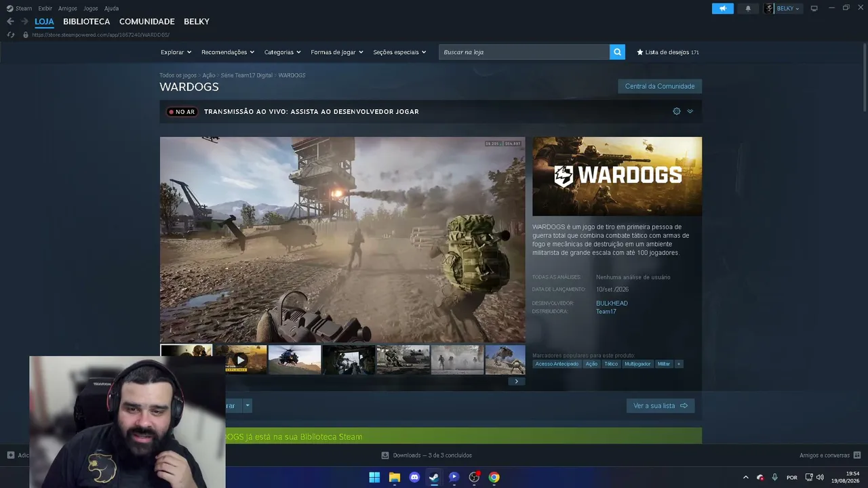Collapse the live broadcast banner chevron
The width and height of the screenshot is (868, 488).
[x=690, y=111]
